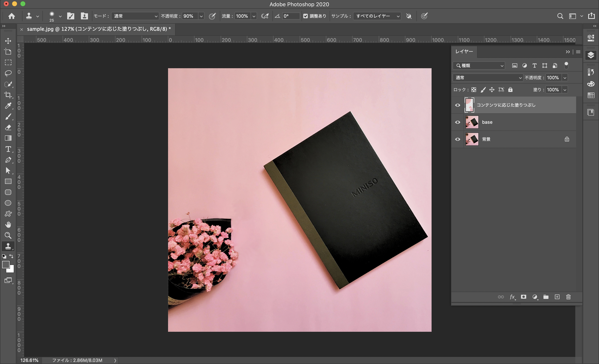The width and height of the screenshot is (599, 364).
Task: Hide the コンテンツに応じた塗りつぶし layer
Action: pos(458,105)
